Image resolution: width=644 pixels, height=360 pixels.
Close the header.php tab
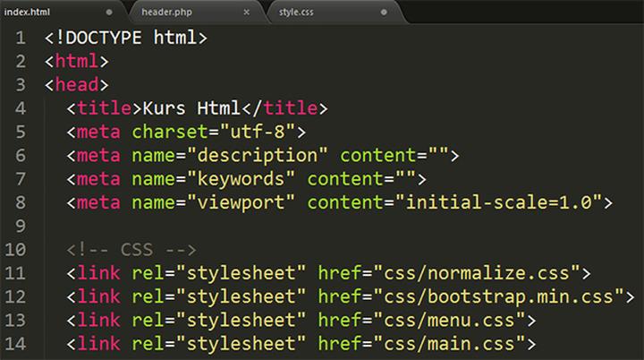pyautogui.click(x=247, y=13)
